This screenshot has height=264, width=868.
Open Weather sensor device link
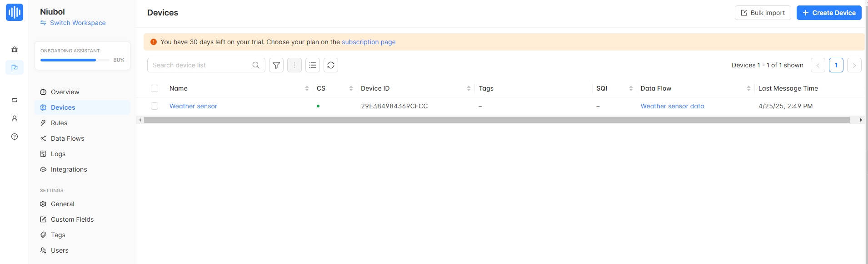tap(193, 106)
